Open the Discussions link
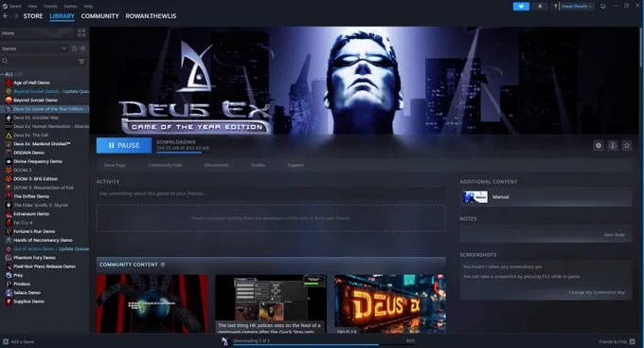The width and height of the screenshot is (644, 348). coord(216,165)
